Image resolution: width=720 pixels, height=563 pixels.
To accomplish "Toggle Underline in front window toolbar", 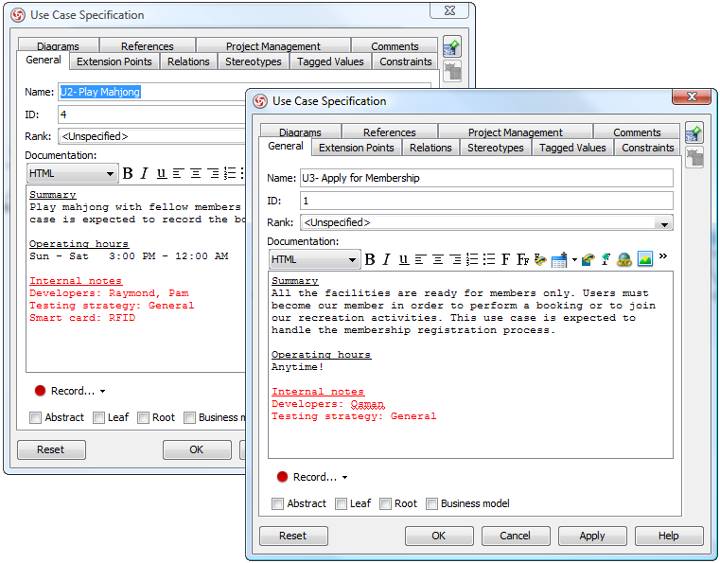I will (x=404, y=259).
